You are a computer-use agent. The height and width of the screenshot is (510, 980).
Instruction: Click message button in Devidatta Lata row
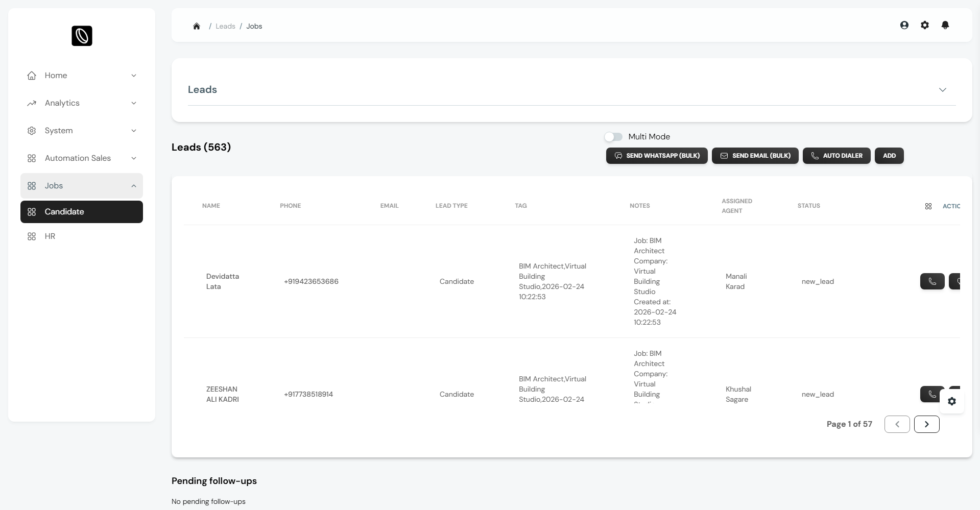(x=955, y=281)
